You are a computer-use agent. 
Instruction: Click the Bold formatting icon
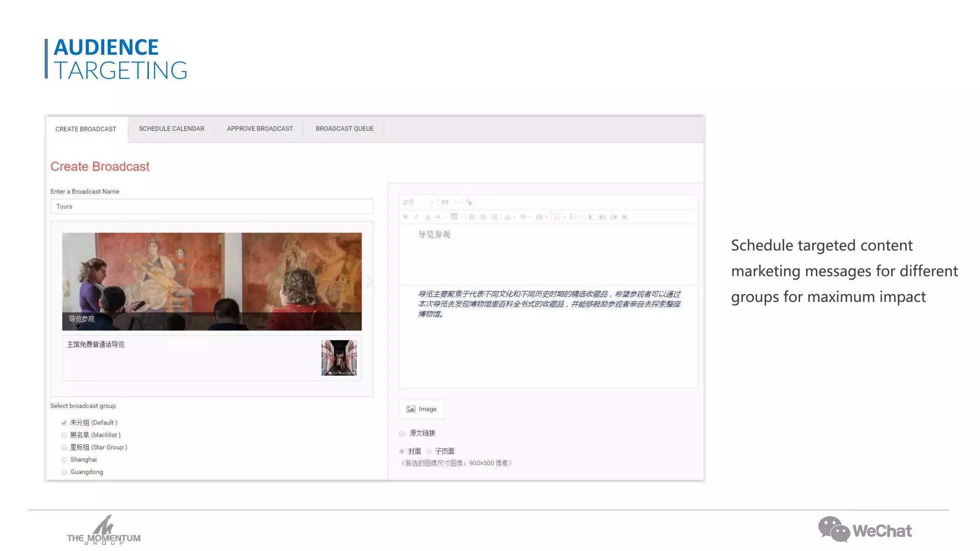(x=405, y=217)
